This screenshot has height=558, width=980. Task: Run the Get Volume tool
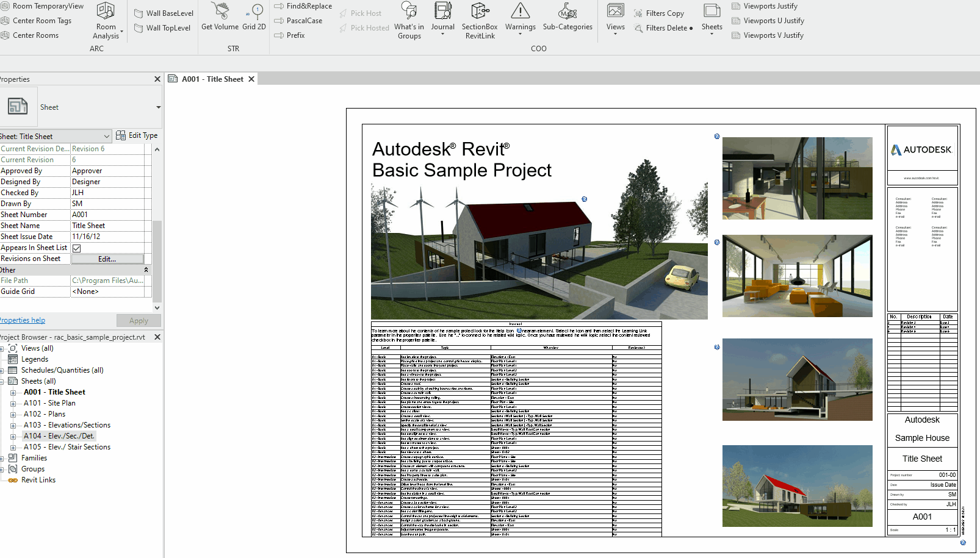220,16
